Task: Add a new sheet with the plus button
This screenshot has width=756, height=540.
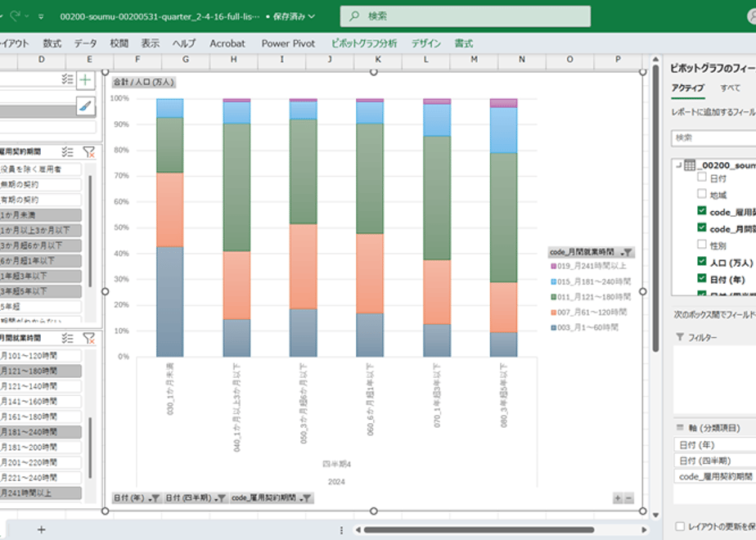Action: click(42, 530)
